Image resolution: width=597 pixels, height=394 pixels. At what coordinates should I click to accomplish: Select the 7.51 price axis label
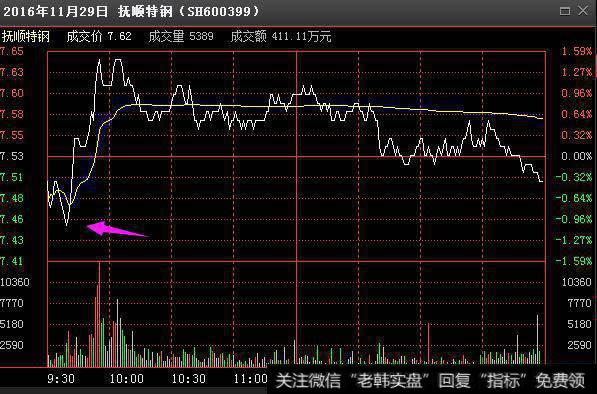point(12,177)
